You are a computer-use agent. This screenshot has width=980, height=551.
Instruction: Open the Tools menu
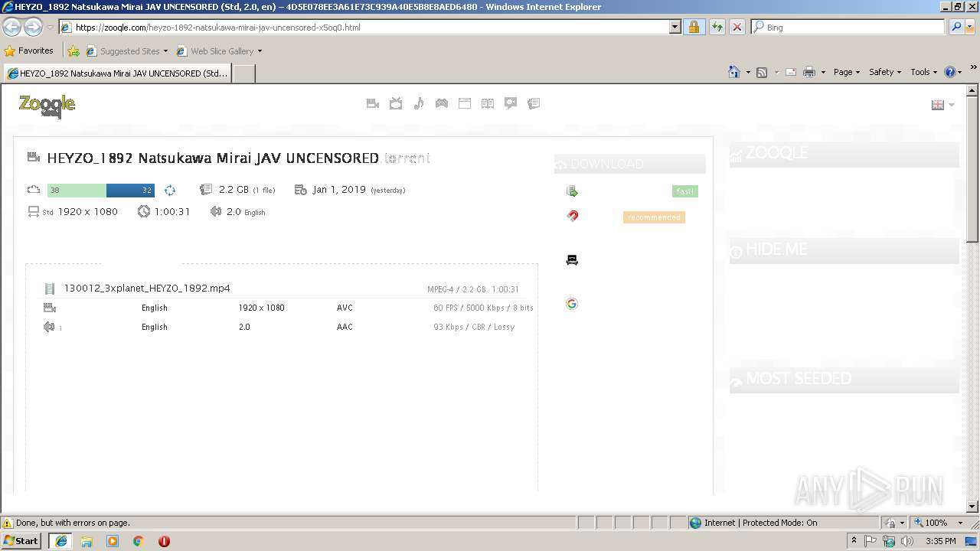click(924, 72)
